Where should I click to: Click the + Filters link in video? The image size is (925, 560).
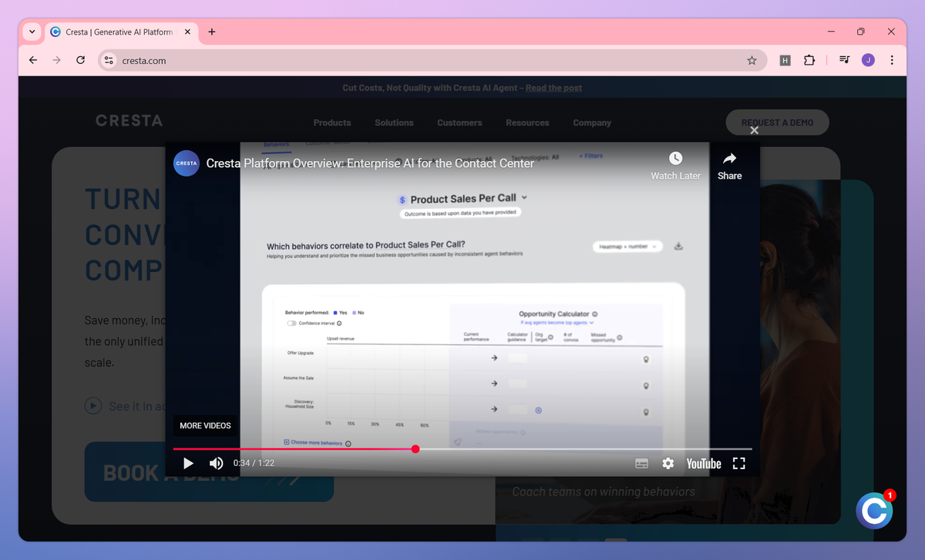591,156
